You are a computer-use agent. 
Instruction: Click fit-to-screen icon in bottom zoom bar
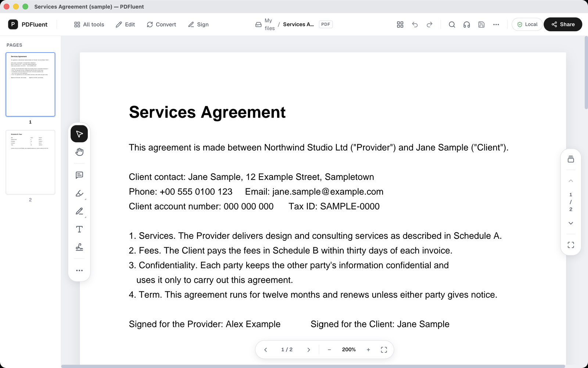pyautogui.click(x=384, y=350)
